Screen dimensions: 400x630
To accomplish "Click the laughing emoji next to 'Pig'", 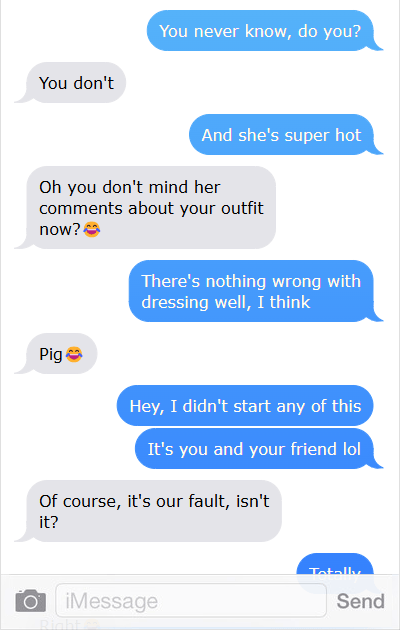I will coord(74,354).
